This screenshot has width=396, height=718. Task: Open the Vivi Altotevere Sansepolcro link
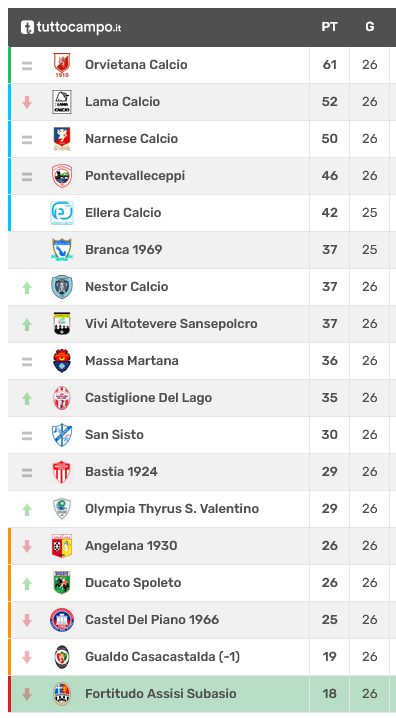(x=171, y=323)
